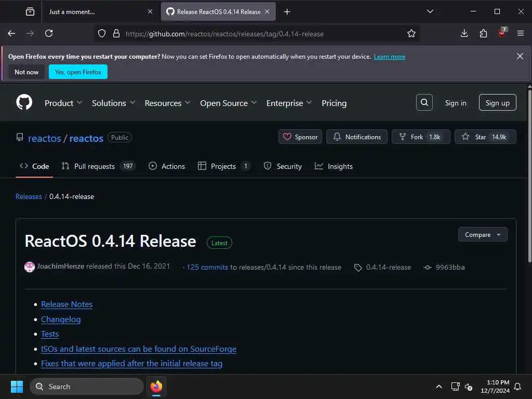This screenshot has height=399, width=532.
Task: Open the Projects tab
Action: pyautogui.click(x=224, y=166)
